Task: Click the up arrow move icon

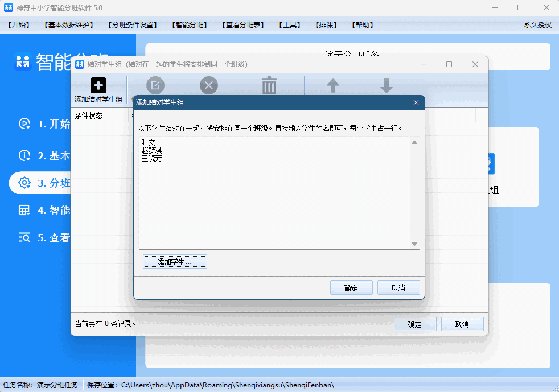Action: tap(332, 85)
